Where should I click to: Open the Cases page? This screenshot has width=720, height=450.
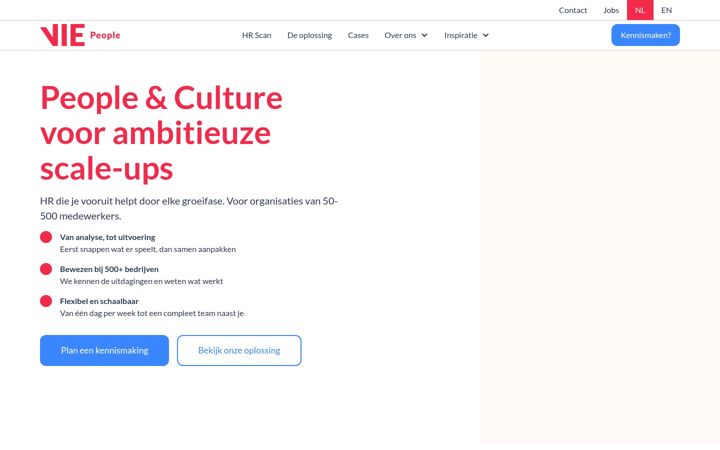[358, 35]
